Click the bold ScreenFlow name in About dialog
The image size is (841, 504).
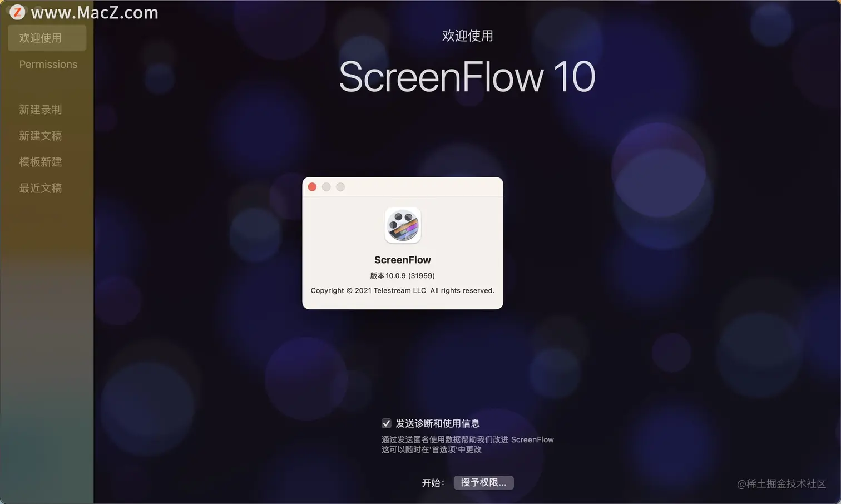coord(403,260)
